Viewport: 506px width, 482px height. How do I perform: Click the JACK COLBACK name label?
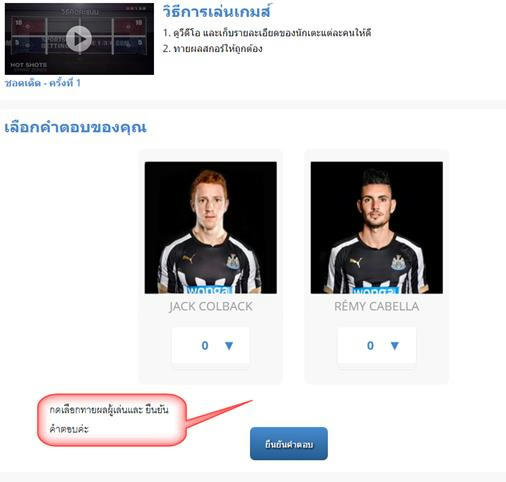pyautogui.click(x=211, y=306)
